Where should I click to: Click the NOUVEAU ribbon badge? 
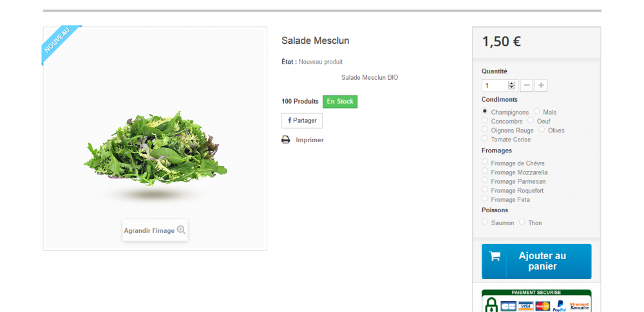click(x=59, y=44)
